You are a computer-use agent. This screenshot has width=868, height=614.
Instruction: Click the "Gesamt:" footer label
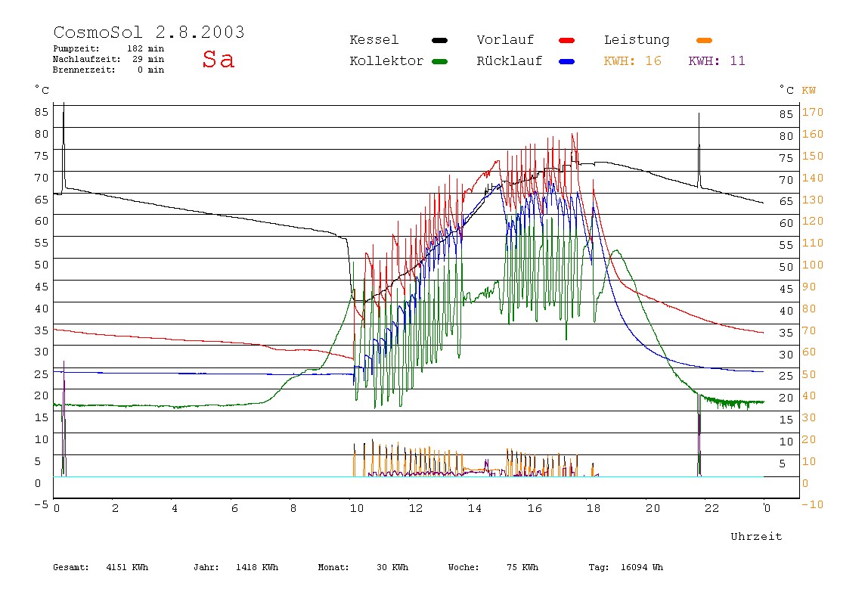[x=71, y=567]
